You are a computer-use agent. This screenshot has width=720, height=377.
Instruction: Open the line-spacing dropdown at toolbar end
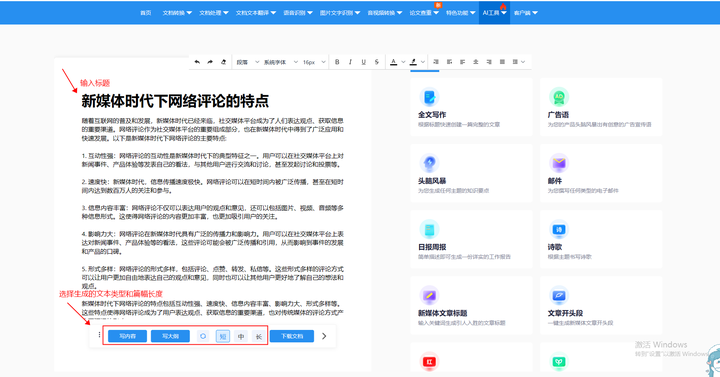(x=518, y=62)
